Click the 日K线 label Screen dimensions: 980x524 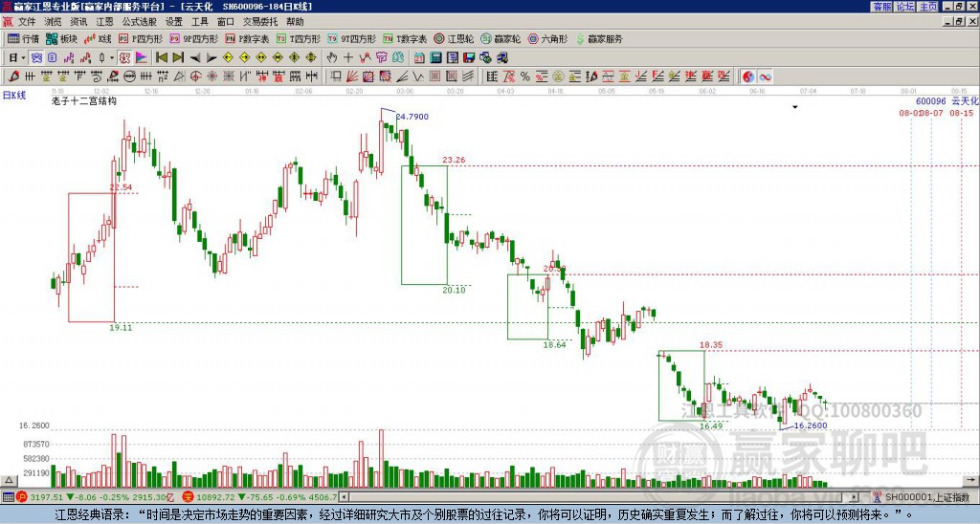tap(14, 95)
